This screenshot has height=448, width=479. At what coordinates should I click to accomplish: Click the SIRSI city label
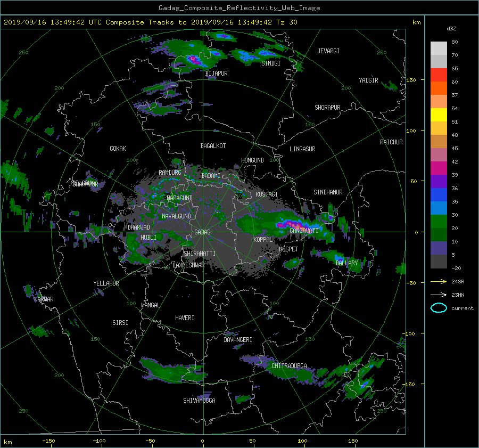(x=120, y=323)
